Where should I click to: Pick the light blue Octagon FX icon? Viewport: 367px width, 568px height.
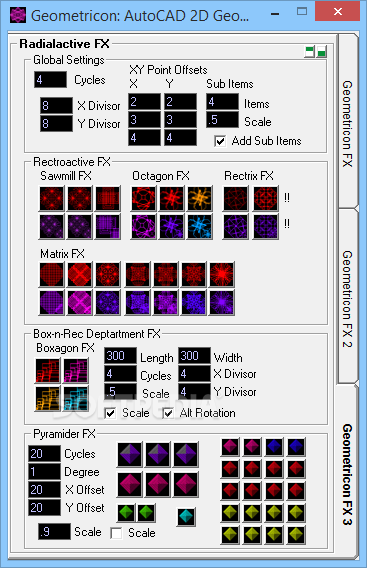click(x=200, y=226)
